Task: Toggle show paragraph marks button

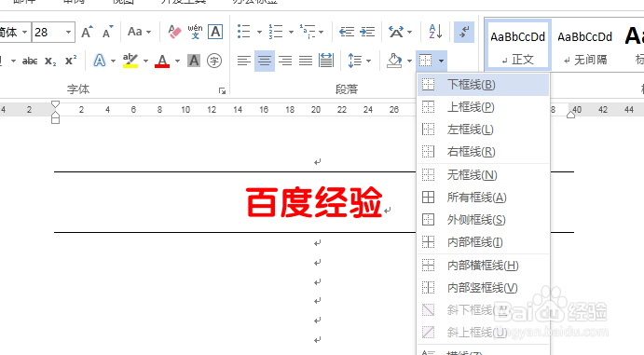Action: 464,32
